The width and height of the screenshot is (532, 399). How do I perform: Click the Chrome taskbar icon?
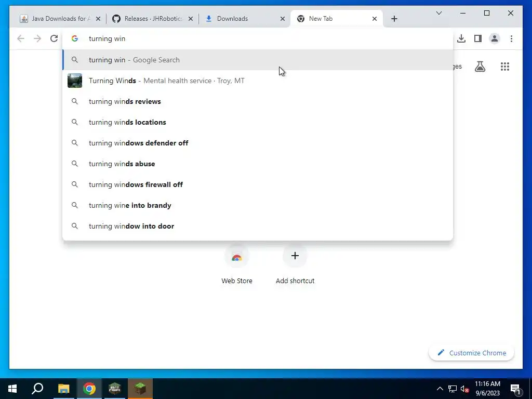pos(89,389)
